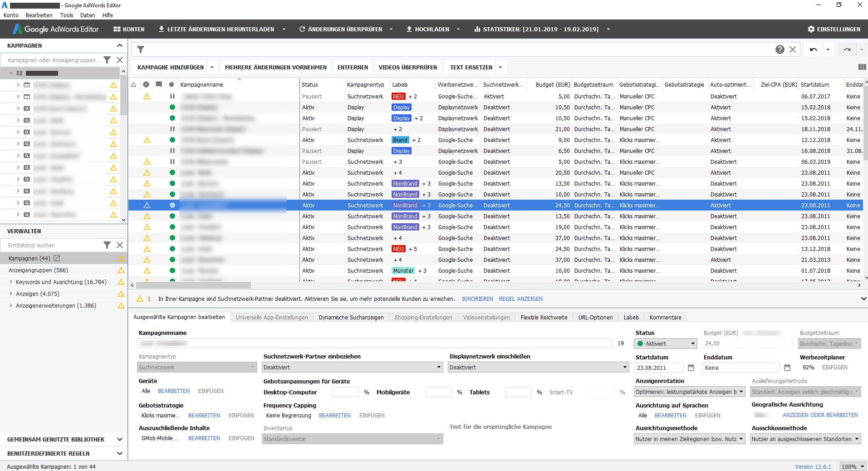Open the Status dropdown showing Aktiviert
This screenshot has width=868, height=471.
pos(665,343)
